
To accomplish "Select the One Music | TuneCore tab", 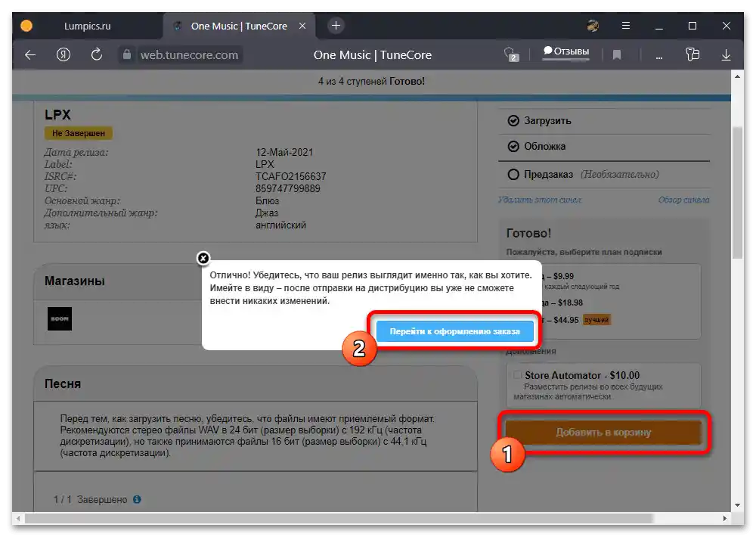I will click(x=239, y=26).
